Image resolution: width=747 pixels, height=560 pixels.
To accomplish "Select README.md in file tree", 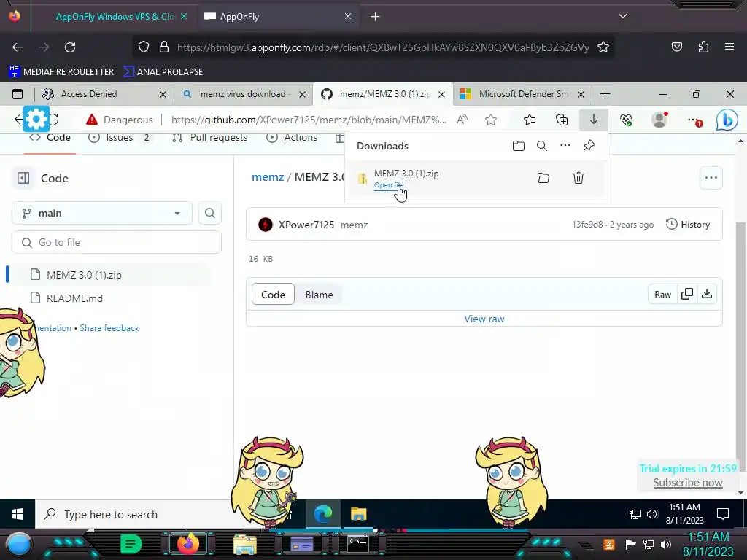I will tap(66, 298).
